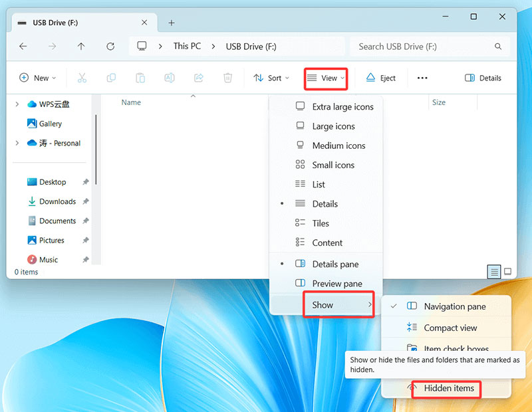The height and width of the screenshot is (412, 532).
Task: Click the Rename icon in toolbar
Action: click(x=169, y=78)
